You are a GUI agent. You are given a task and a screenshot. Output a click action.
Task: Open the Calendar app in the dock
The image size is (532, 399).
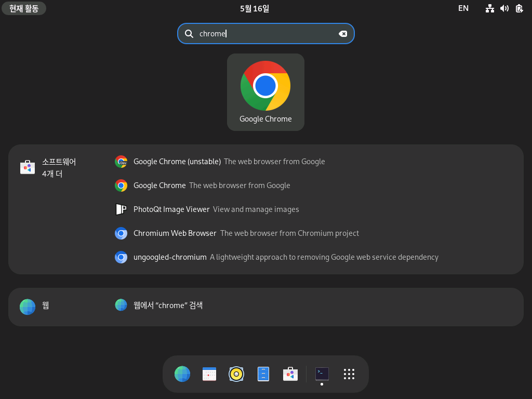(209, 374)
